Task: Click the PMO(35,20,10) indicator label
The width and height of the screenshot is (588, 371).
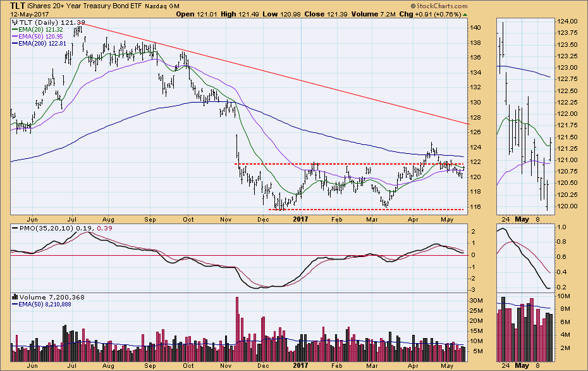Action: [47, 229]
